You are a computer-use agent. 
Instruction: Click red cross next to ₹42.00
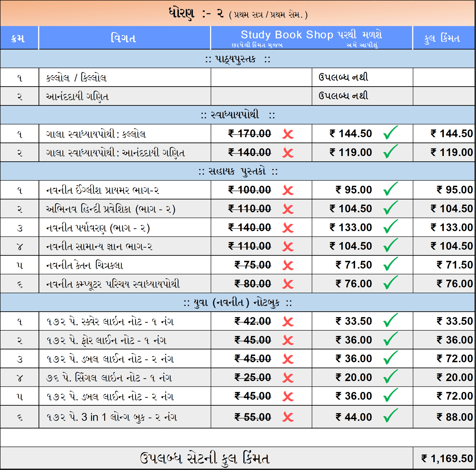pyautogui.click(x=288, y=322)
